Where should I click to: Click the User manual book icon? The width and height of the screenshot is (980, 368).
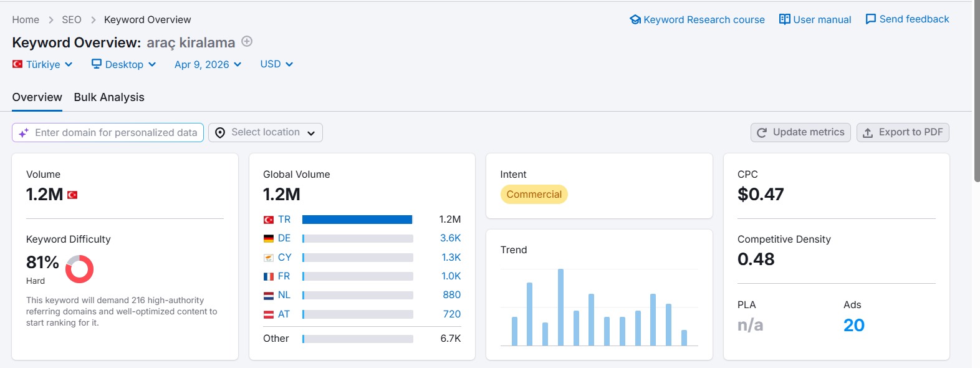coord(784,19)
